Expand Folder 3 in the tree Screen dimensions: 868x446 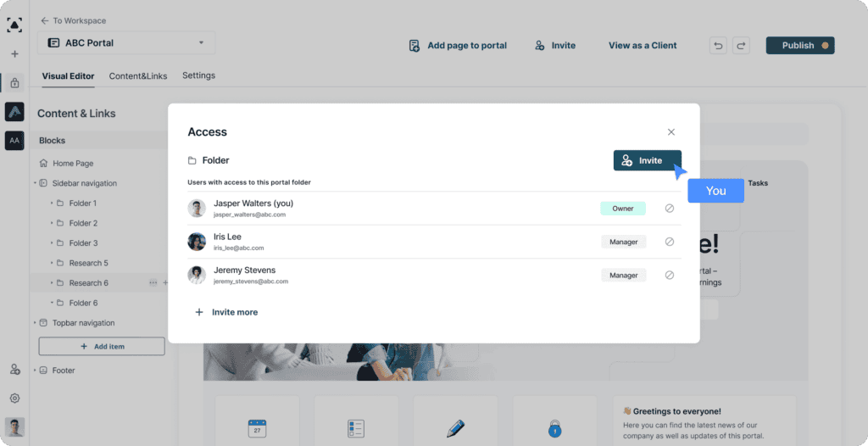52,243
